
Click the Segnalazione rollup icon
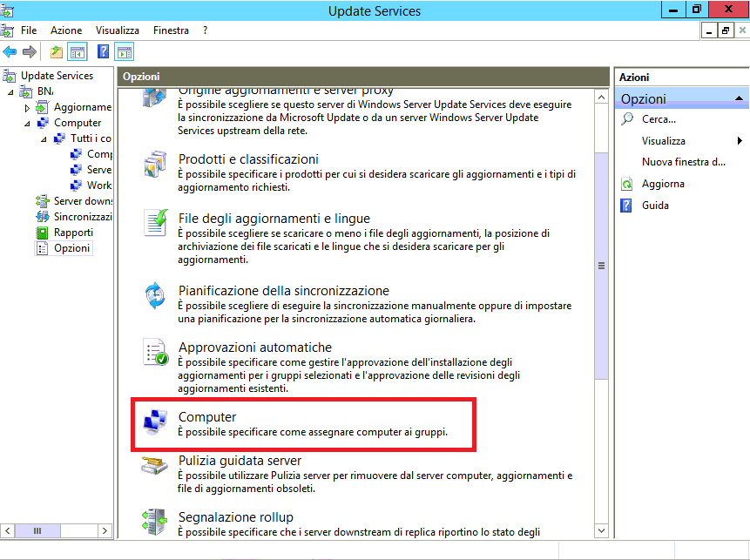coord(154,522)
